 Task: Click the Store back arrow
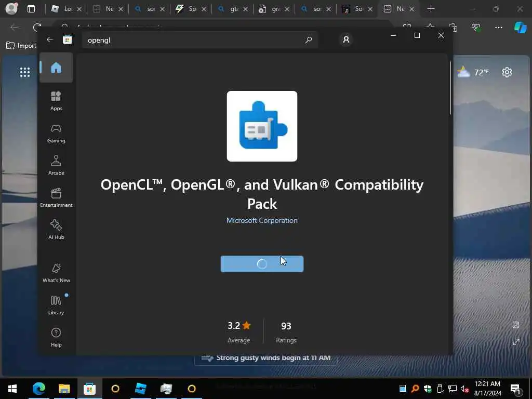(x=50, y=39)
